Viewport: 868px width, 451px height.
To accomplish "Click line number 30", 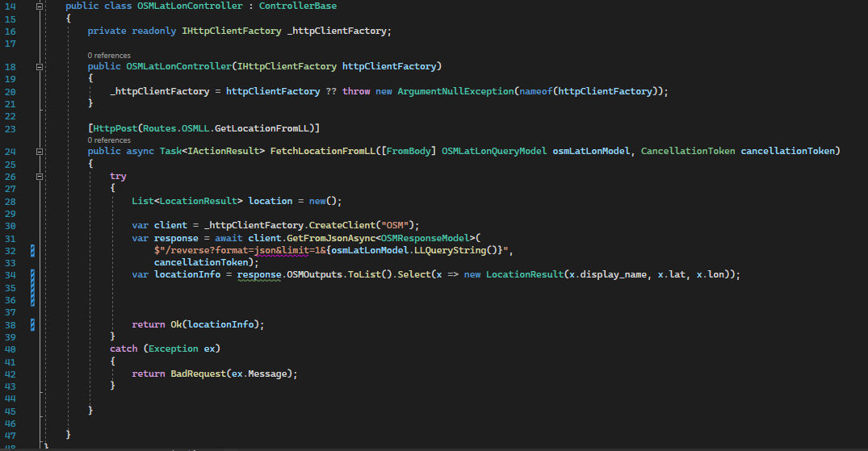I will 10,226.
